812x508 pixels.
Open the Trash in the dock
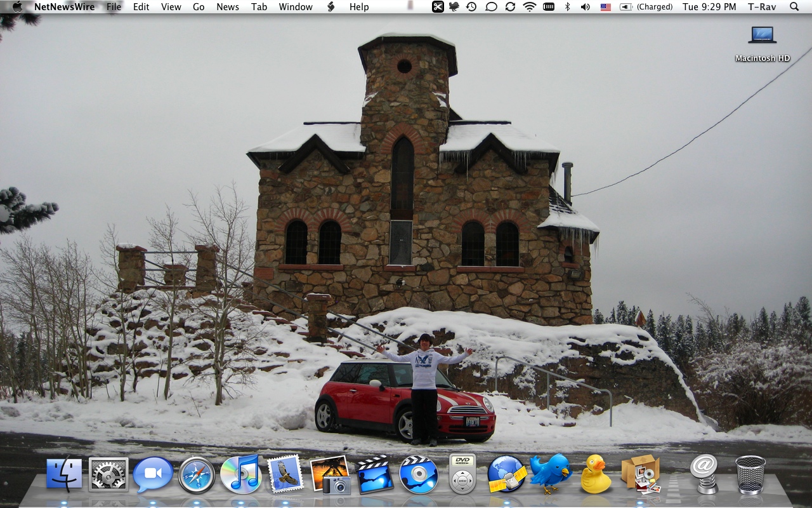point(750,474)
